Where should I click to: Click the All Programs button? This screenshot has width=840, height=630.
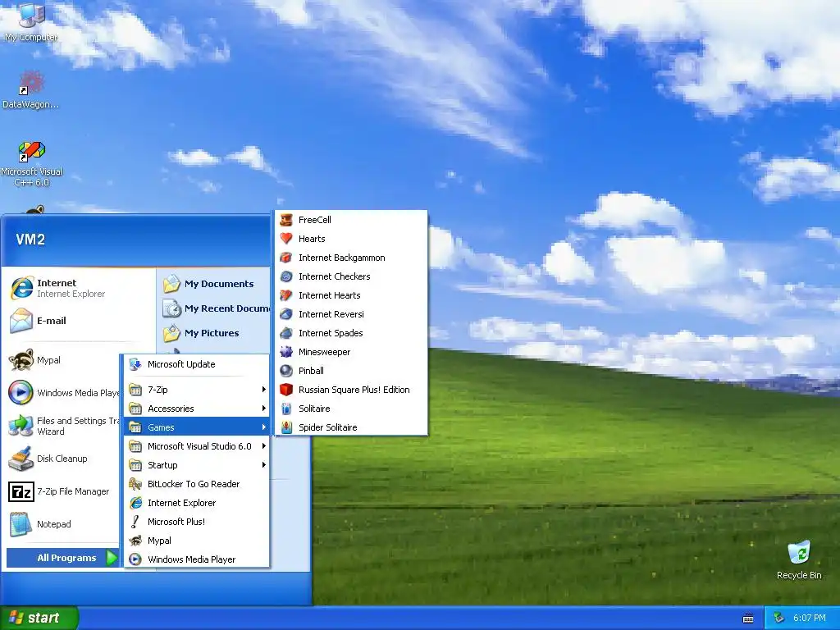(x=63, y=558)
